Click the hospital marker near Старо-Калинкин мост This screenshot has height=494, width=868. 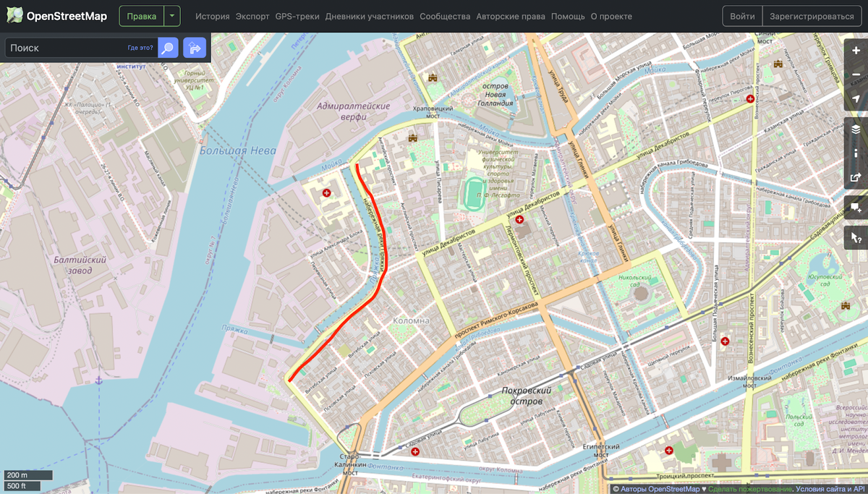point(415,452)
